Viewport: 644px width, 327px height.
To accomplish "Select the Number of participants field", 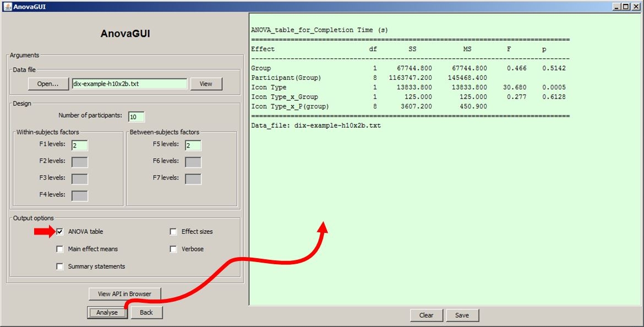I will pyautogui.click(x=137, y=117).
